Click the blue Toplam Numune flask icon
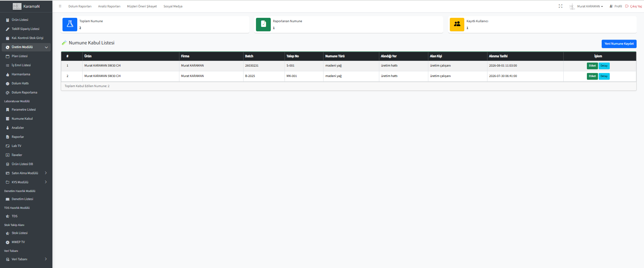The width and height of the screenshot is (644, 268). point(70,24)
